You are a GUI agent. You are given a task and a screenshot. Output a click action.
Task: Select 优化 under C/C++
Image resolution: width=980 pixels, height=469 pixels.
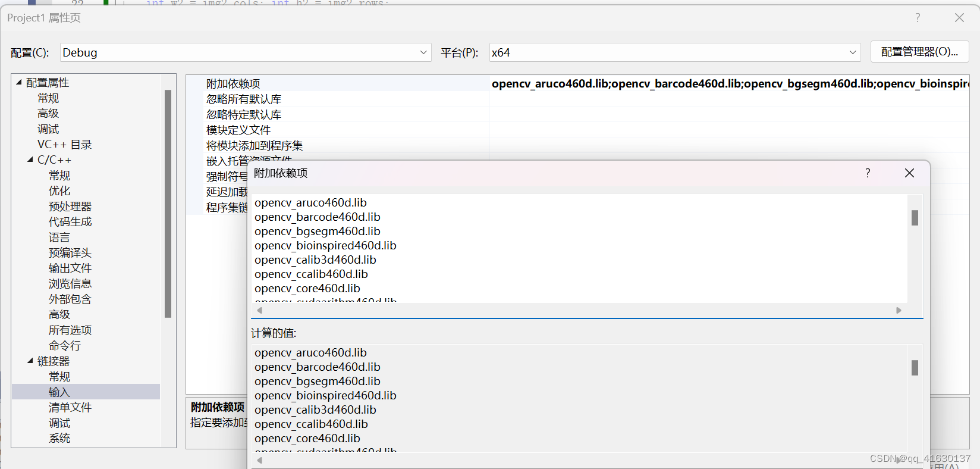click(59, 191)
